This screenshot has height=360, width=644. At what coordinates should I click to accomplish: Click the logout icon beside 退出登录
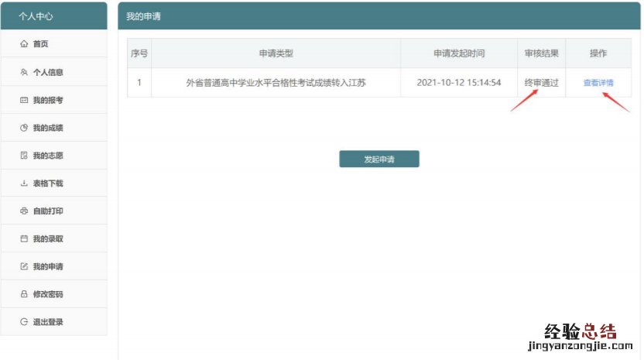click(24, 322)
